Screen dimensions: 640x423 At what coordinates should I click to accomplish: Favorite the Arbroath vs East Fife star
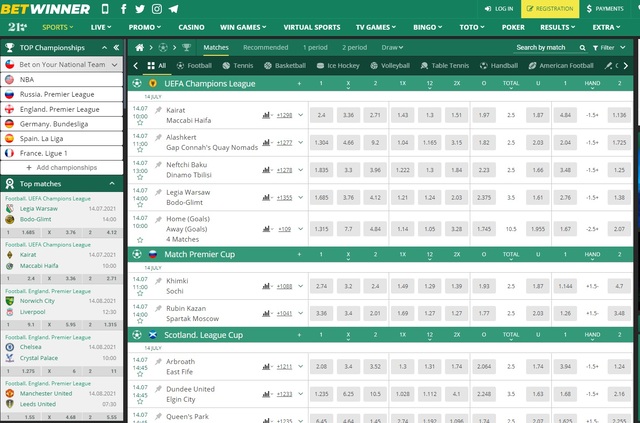click(140, 374)
